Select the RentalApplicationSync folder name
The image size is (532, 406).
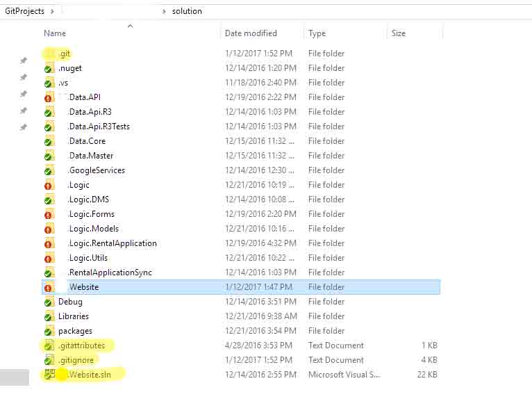point(110,273)
